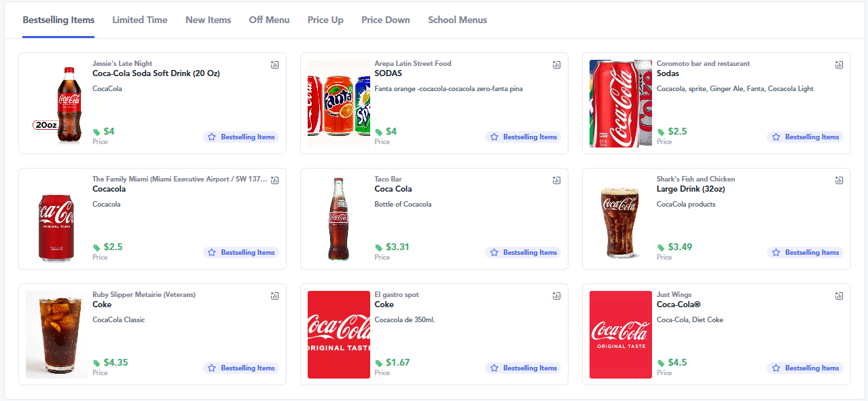Click price tag icon next to $4.35
Viewport: 868px width, 401px height.
point(96,363)
